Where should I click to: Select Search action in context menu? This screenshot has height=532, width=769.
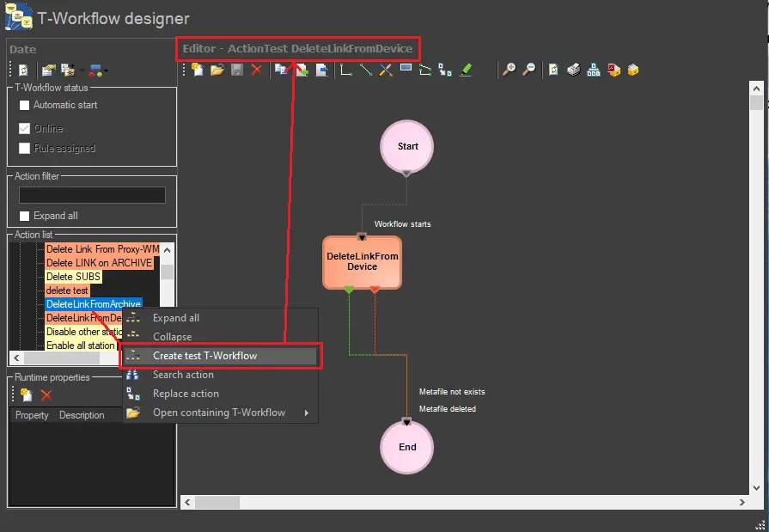(x=183, y=375)
